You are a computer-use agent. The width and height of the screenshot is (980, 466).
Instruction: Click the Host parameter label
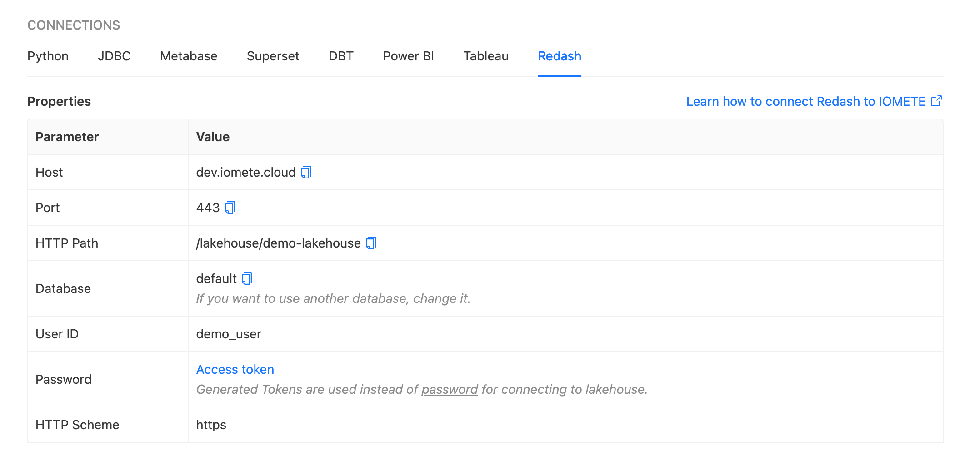tap(49, 173)
